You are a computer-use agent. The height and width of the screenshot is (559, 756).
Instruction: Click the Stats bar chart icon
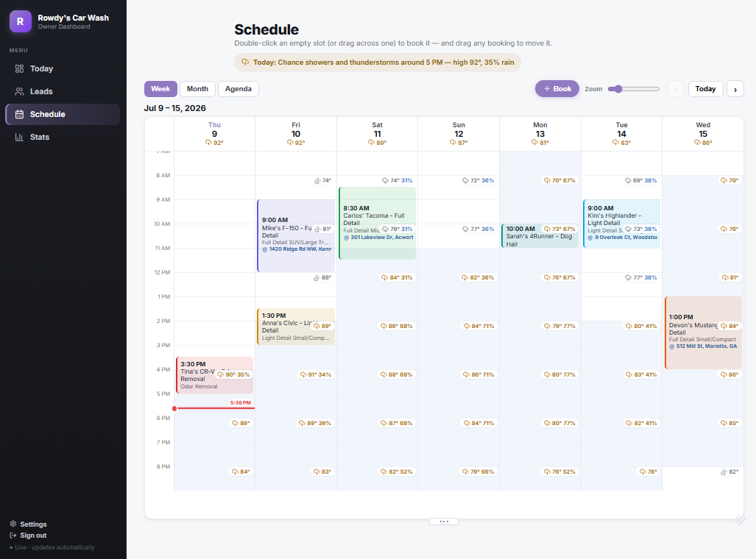tap(19, 138)
